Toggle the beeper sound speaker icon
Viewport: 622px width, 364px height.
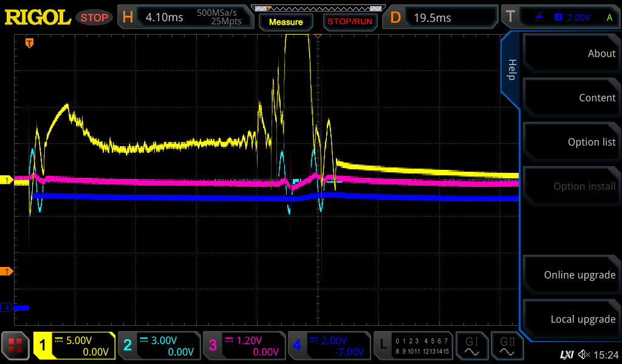pos(584,354)
